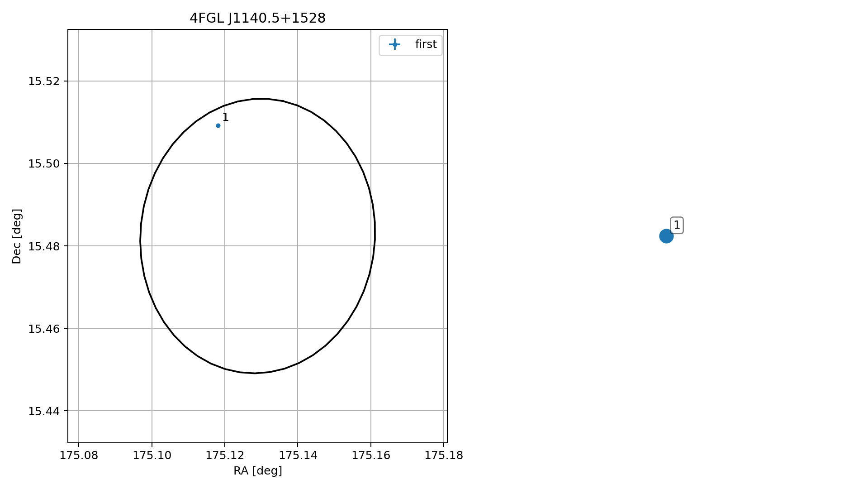Click the small label 1 next to data point
The height and width of the screenshot is (489, 868).
225,117
